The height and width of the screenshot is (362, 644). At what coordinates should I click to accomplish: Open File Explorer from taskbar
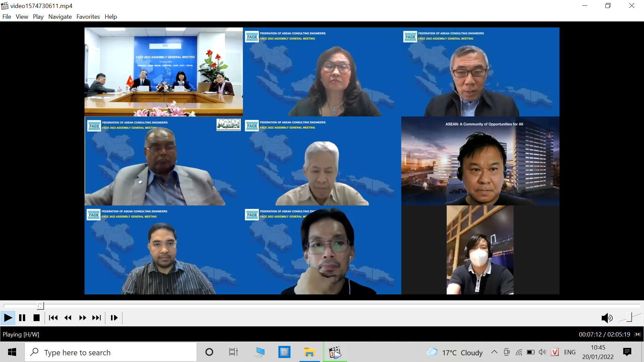(x=309, y=352)
